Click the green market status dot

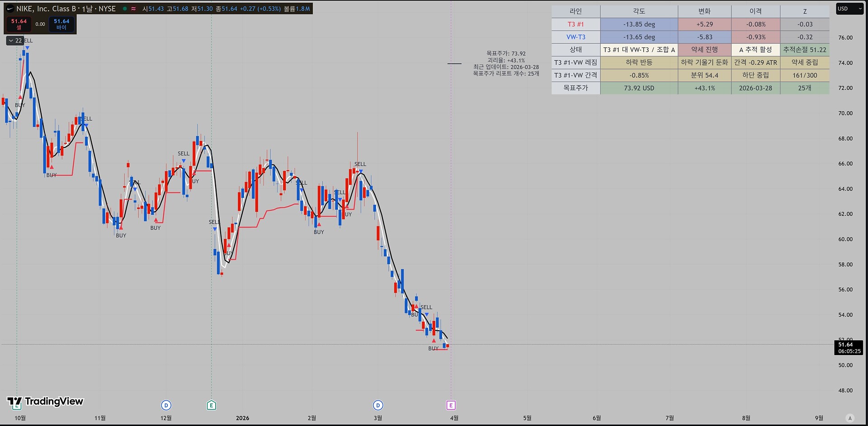point(125,9)
